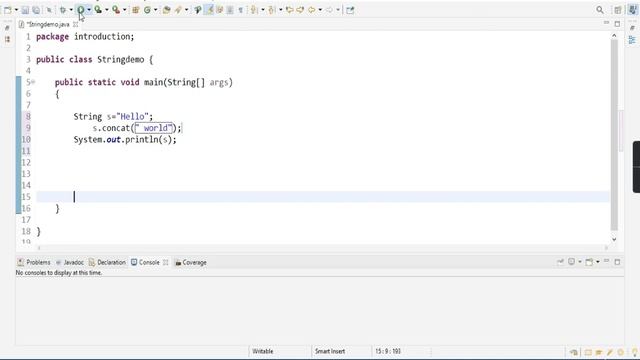Click the vertical scrollbar thumb in editor

(x=614, y=135)
